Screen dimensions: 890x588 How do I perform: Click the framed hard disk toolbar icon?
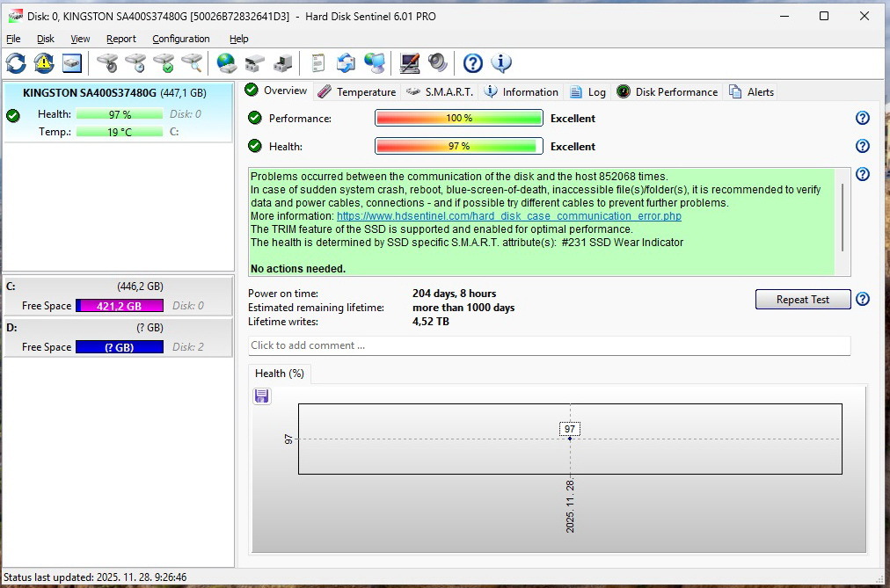pos(72,63)
